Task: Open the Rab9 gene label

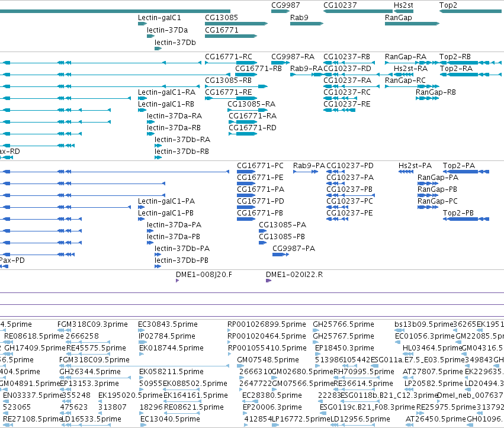Action: 299,18
